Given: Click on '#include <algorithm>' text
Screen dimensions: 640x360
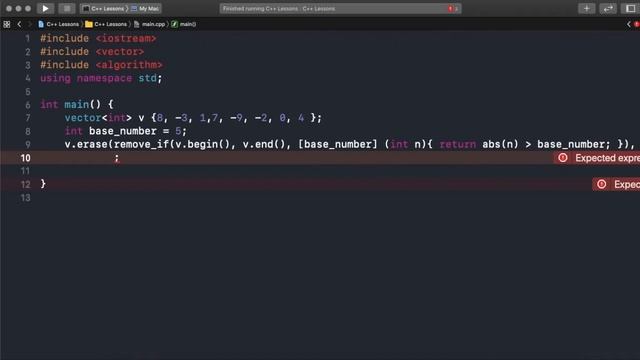Looking at the screenshot, I should (101, 65).
